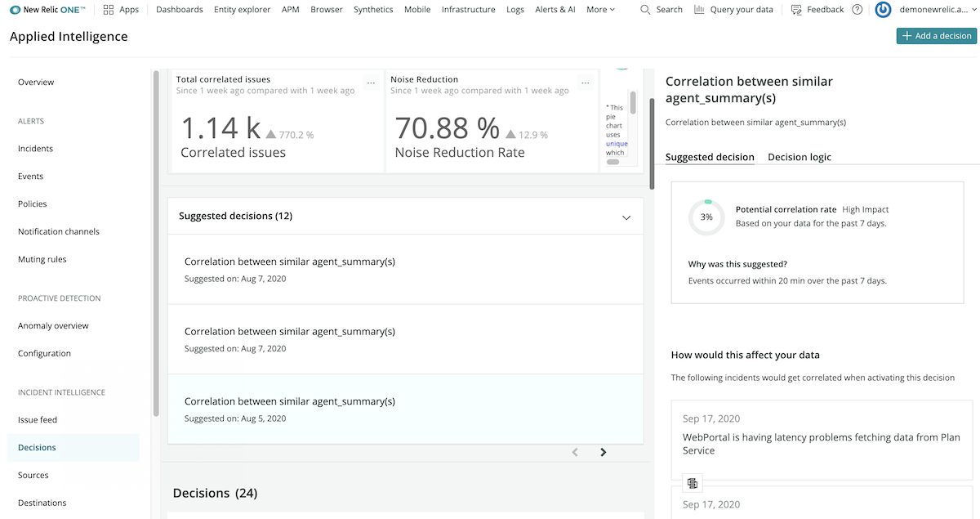980x519 pixels.
Task: Click the sidebar vertical scrollbar
Action: [156, 245]
